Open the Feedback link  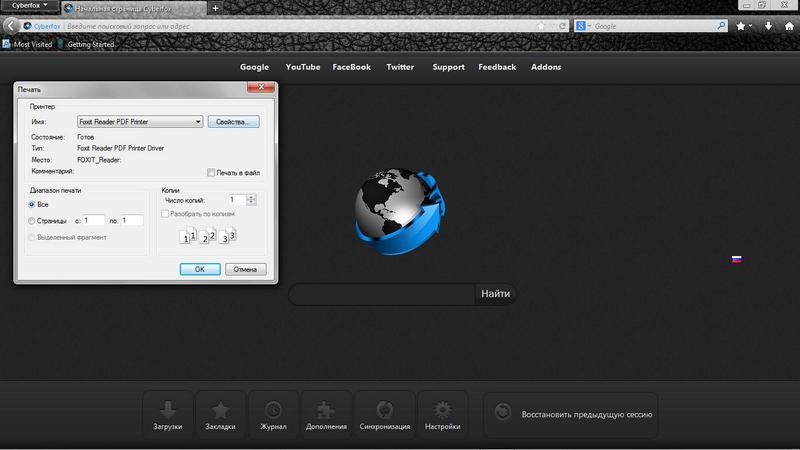click(497, 67)
